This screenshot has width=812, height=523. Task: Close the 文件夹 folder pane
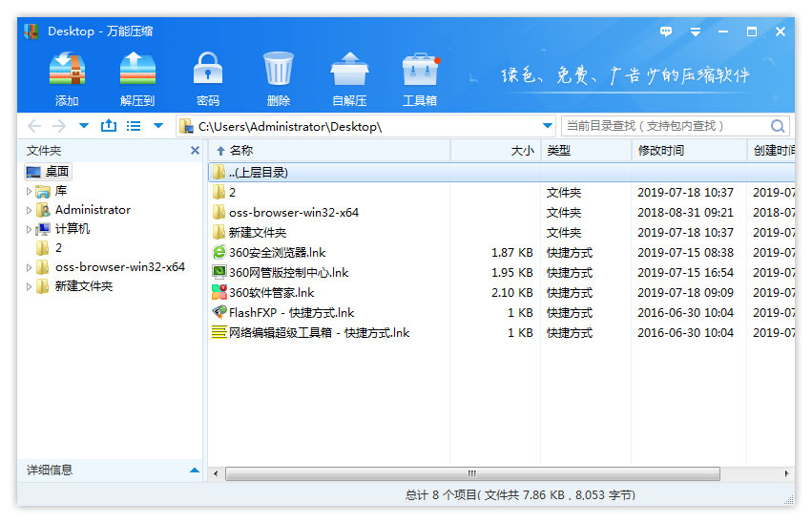(x=195, y=151)
